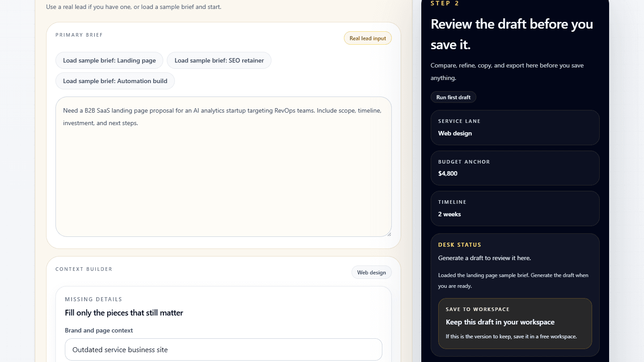Click the Missing Details section header

[x=93, y=299]
